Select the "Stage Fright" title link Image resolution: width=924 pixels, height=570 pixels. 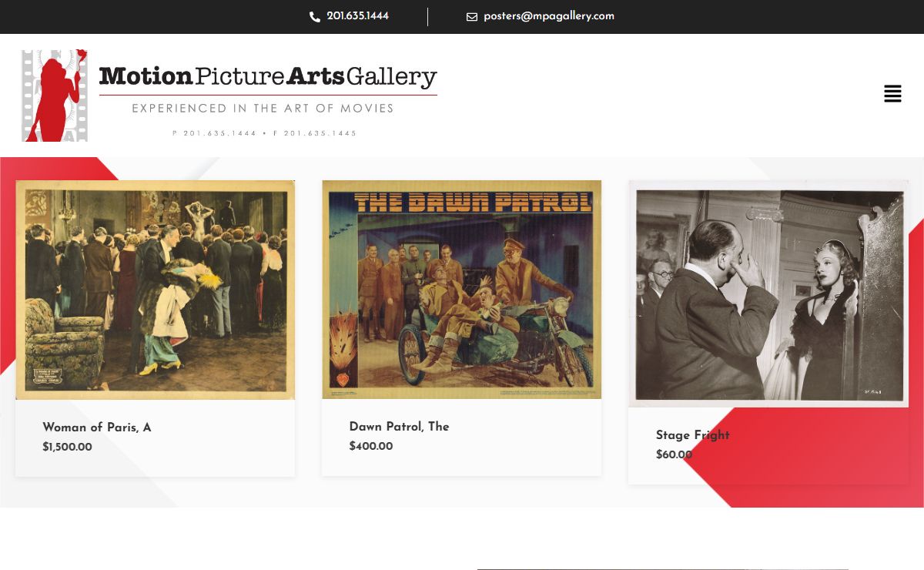(692, 435)
